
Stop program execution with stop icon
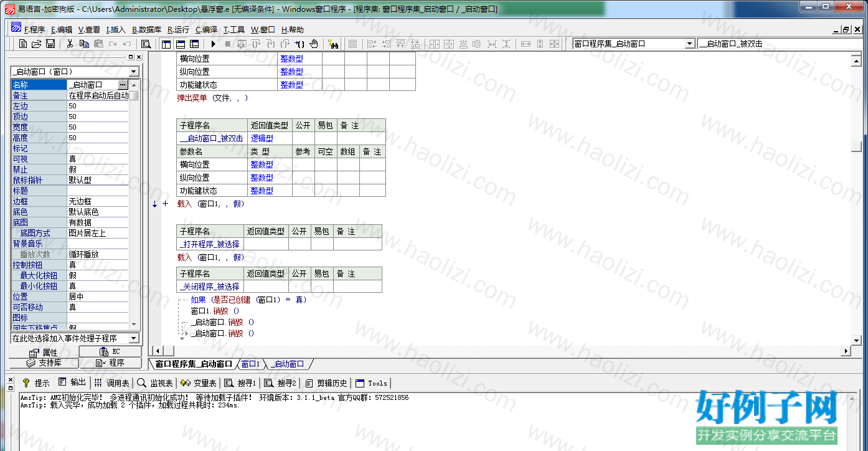[227, 44]
